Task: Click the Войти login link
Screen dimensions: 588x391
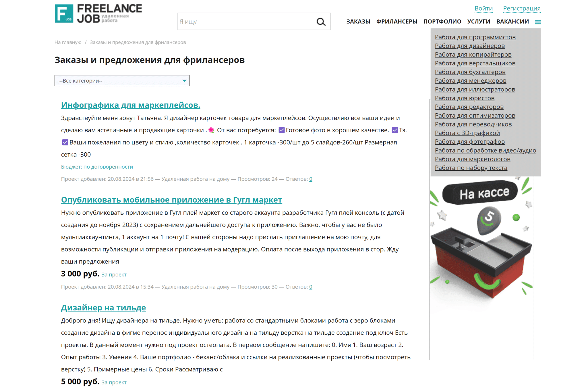Action: 483,9
